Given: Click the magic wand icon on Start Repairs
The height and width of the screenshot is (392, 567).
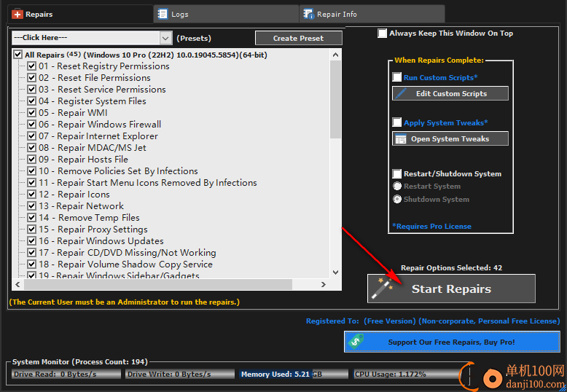Looking at the screenshot, I should (382, 289).
